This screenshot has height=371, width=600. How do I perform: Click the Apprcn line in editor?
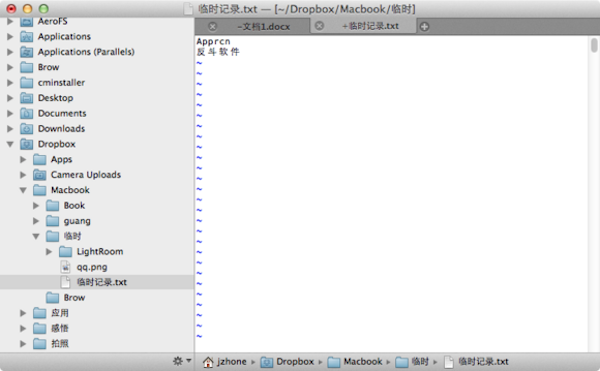pyautogui.click(x=214, y=41)
